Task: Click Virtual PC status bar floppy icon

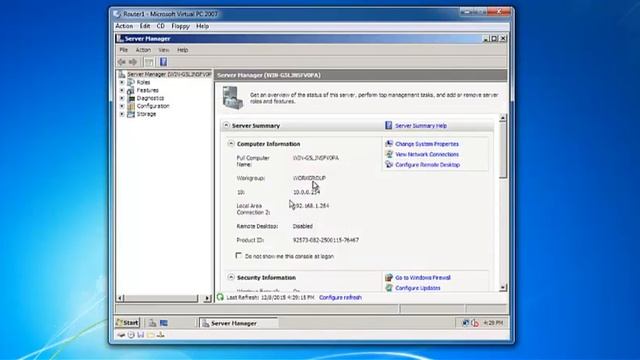Action: pos(141,335)
